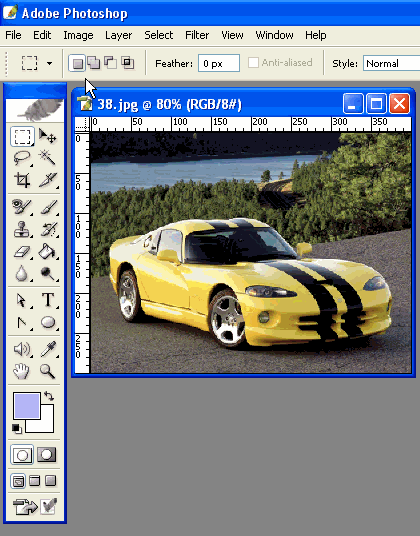Select the Eraser tool
This screenshot has width=420, height=536.
[x=22, y=252]
